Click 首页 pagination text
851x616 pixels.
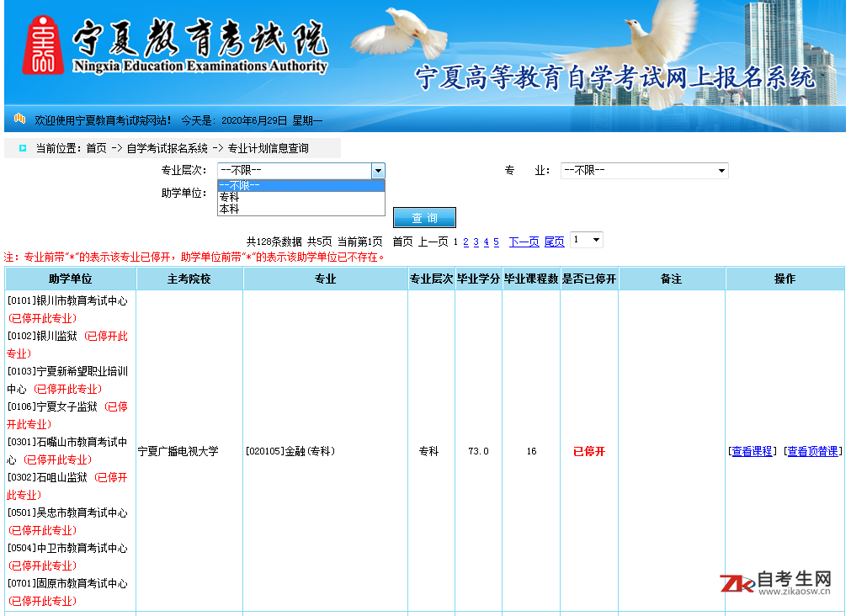point(402,242)
